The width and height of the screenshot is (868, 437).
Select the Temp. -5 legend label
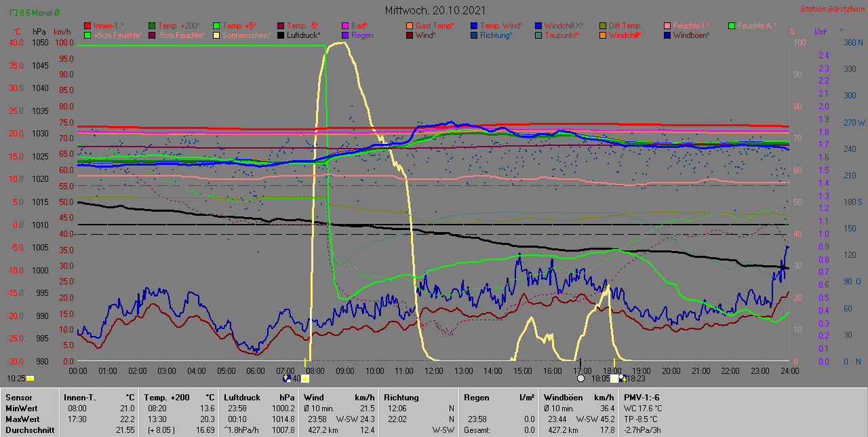(302, 26)
